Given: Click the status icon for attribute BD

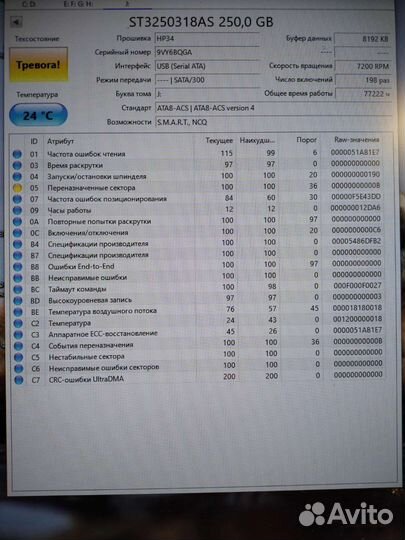Looking at the screenshot, I should [x=18, y=301].
